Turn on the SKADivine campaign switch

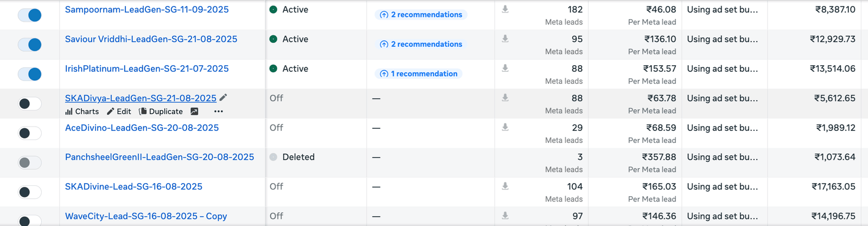(30, 192)
